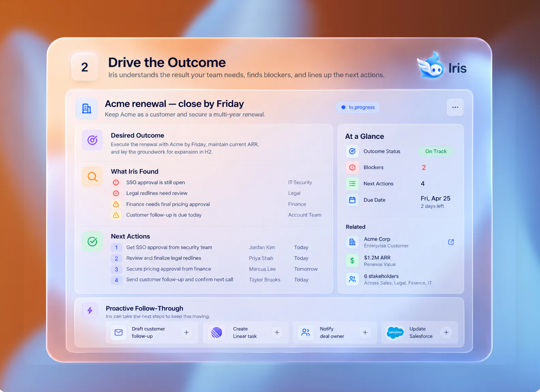Click the 'Fri, Apr 25' due date
Screen dimensions: 540x392
435,198
